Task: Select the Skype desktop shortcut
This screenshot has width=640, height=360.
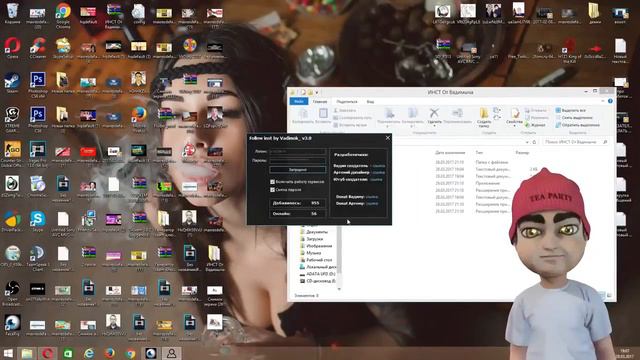Action: pos(38,221)
